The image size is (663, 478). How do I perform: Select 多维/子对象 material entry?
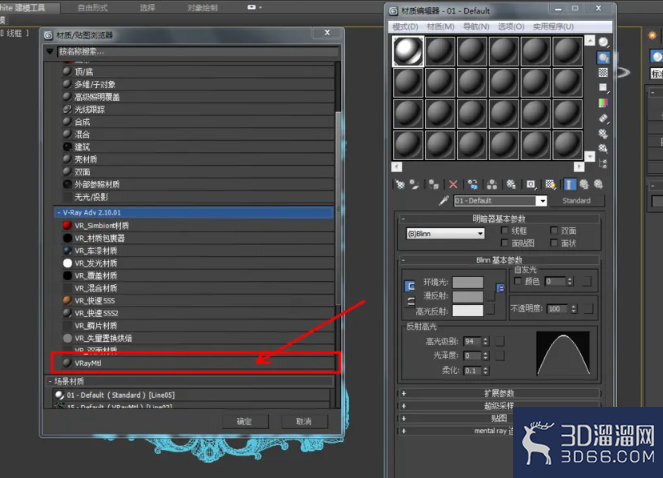click(x=195, y=84)
